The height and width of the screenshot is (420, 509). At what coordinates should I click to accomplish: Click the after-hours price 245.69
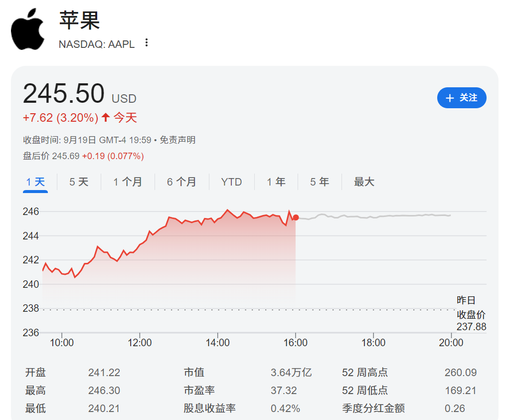click(x=66, y=156)
